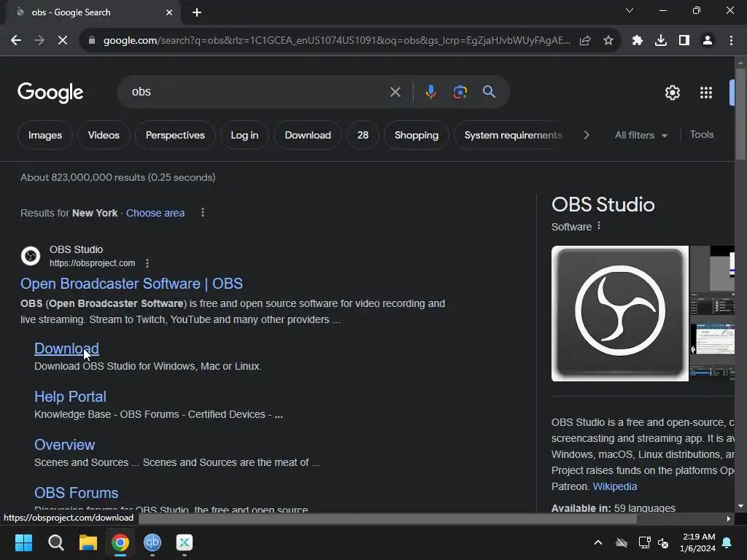Image resolution: width=747 pixels, height=560 pixels.
Task: Click OBS Studio site favicon
Action: pyautogui.click(x=31, y=256)
